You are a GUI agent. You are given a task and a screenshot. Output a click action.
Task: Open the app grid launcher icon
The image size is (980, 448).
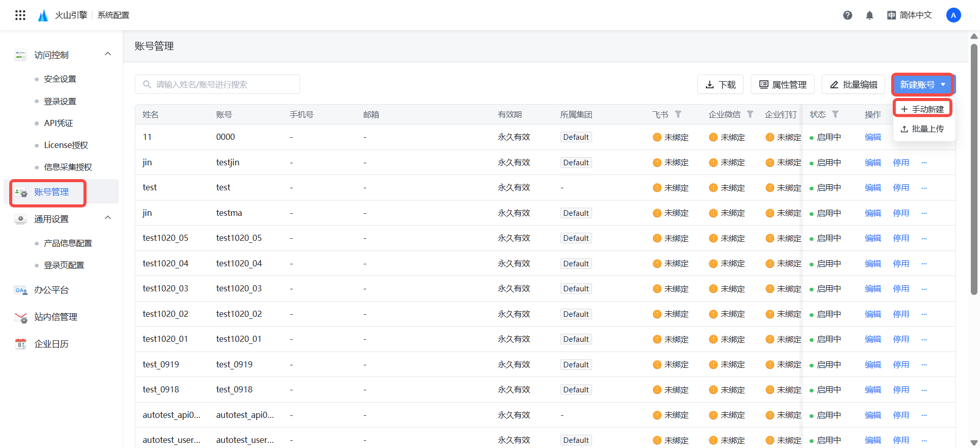point(20,15)
